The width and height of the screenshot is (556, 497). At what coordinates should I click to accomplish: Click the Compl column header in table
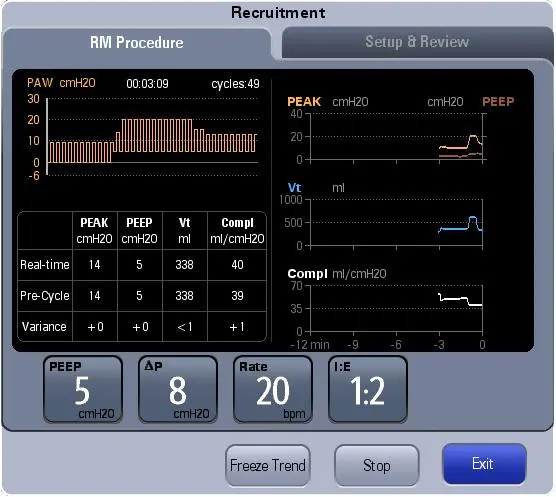[x=237, y=230]
